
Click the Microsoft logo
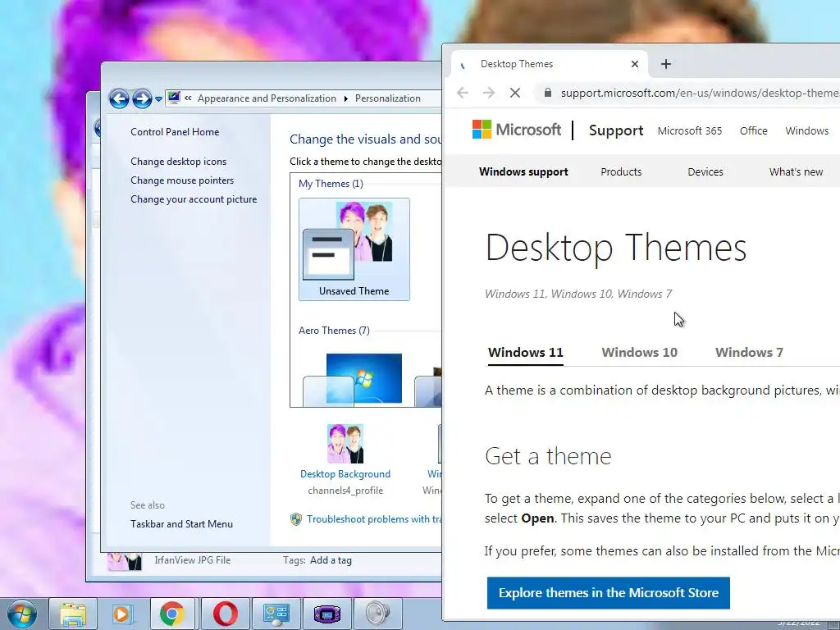point(517,130)
